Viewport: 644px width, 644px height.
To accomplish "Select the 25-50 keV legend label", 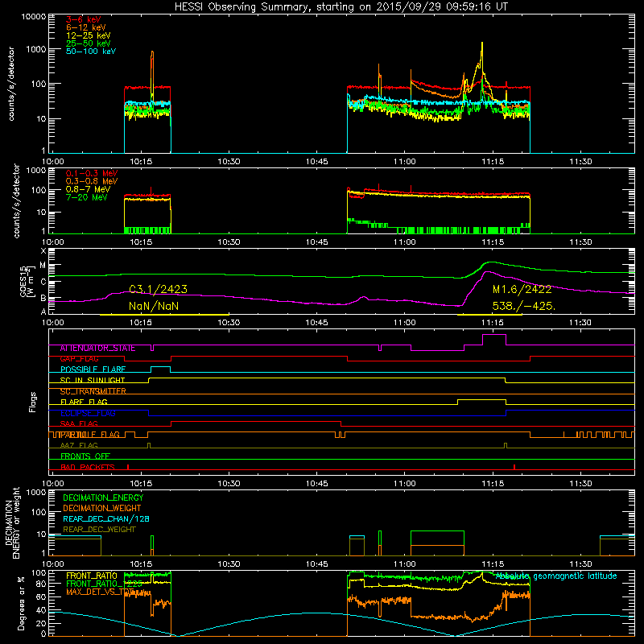I will [x=88, y=43].
